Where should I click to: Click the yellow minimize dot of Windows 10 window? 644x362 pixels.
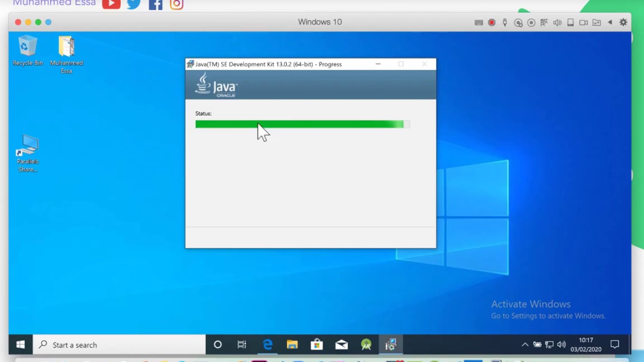click(x=28, y=22)
